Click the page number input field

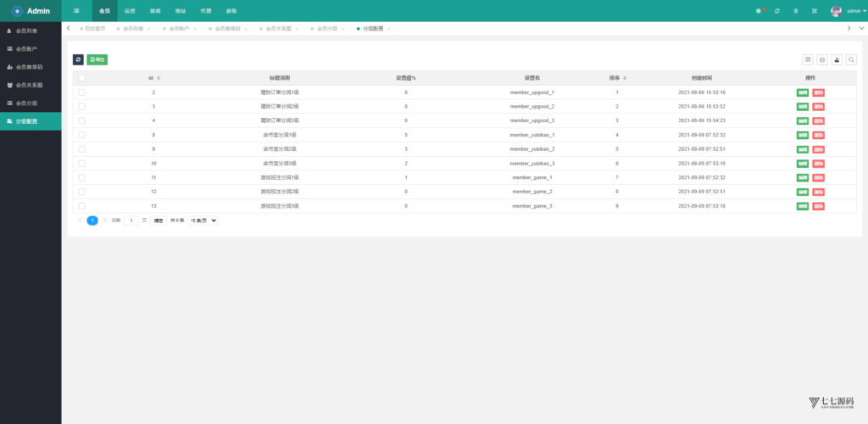click(131, 220)
